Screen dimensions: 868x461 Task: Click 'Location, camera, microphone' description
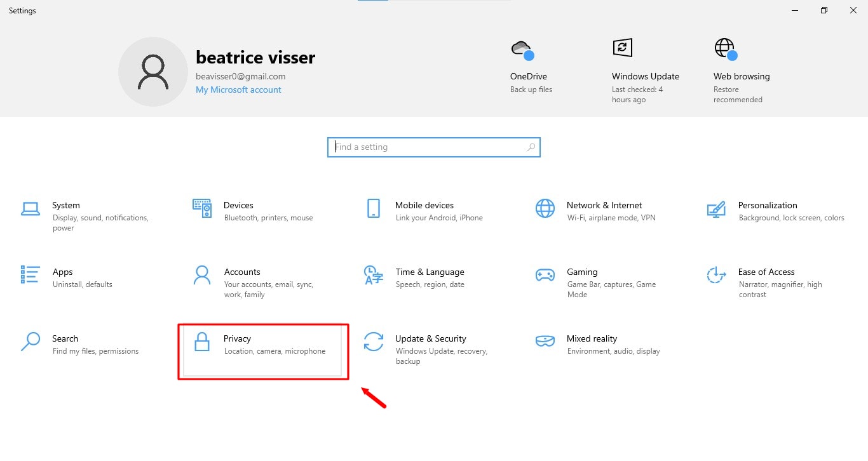(x=275, y=351)
